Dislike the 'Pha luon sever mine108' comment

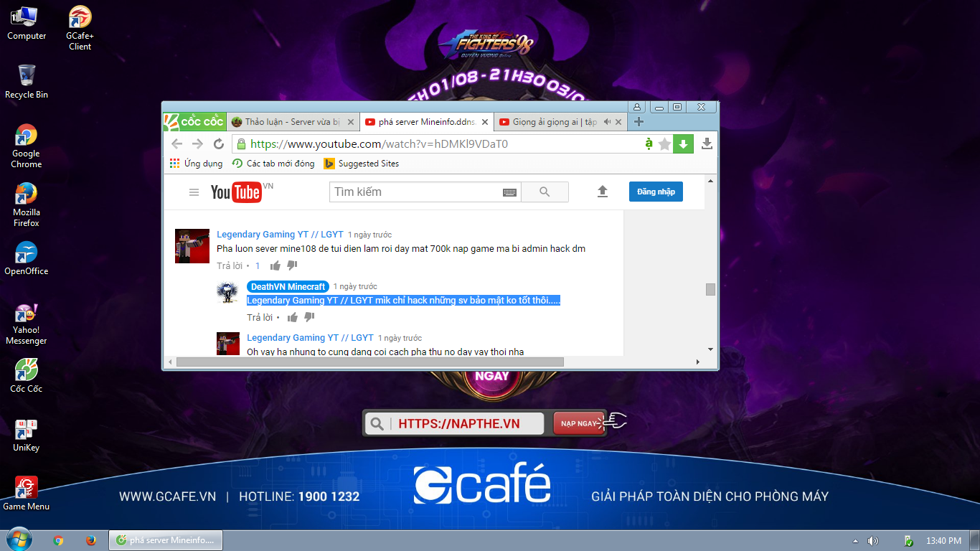point(292,265)
